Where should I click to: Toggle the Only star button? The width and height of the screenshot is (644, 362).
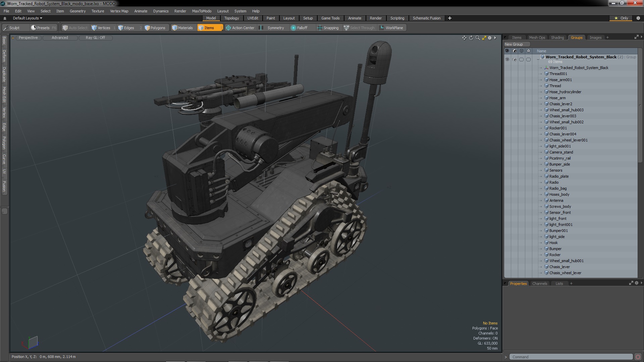(621, 18)
